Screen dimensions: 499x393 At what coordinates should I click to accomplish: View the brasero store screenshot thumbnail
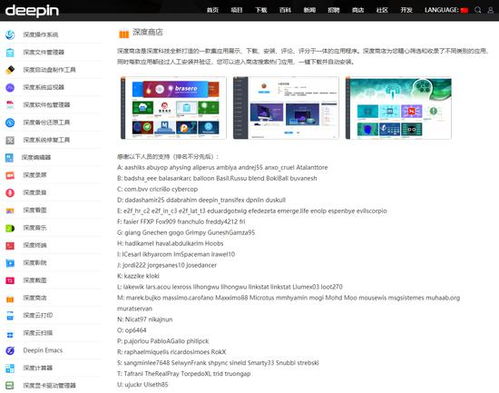[173, 108]
